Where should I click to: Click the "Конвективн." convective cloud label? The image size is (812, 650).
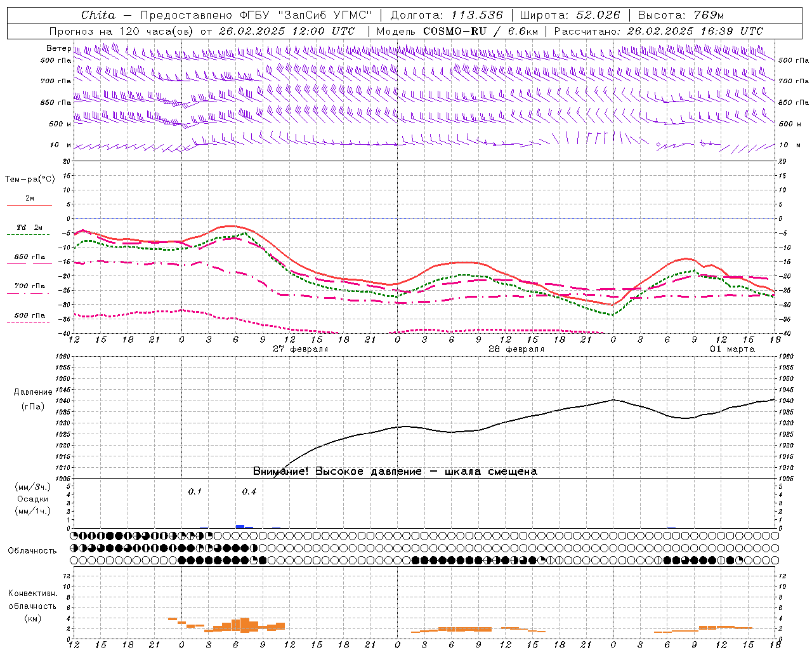click(32, 594)
